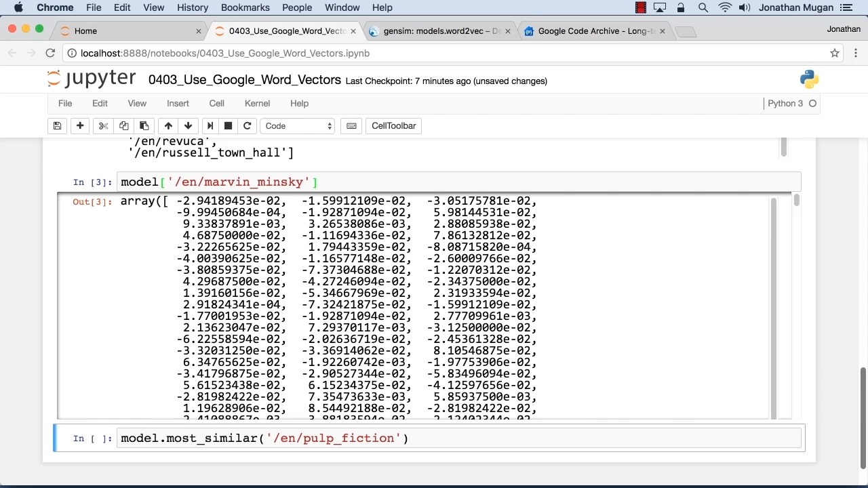Open Jupyter File menu

(x=65, y=103)
